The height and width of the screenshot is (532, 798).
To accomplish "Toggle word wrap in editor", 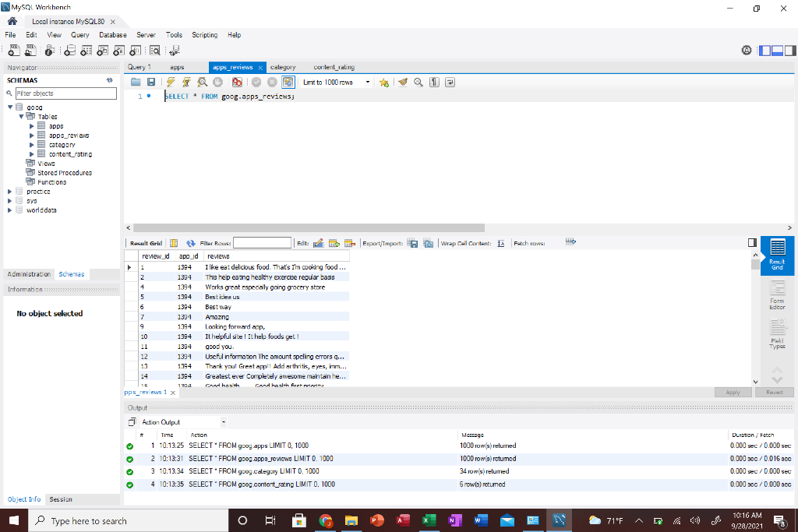I will point(450,82).
